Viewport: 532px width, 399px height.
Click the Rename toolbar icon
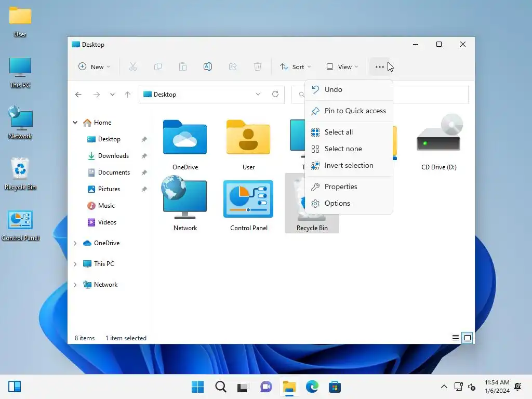(208, 67)
